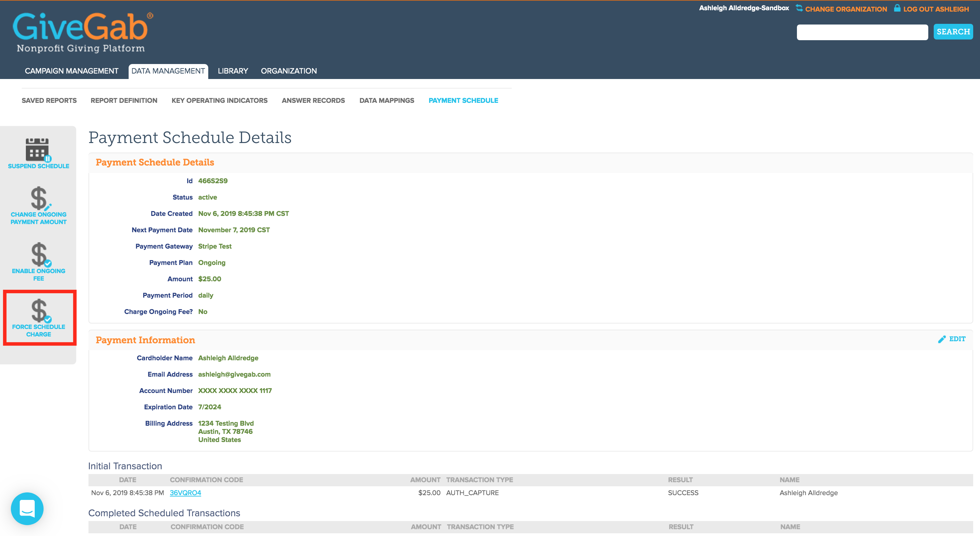Click the Payment Gateway value Stripe Test
Screen dimensions: 980x536
(215, 246)
